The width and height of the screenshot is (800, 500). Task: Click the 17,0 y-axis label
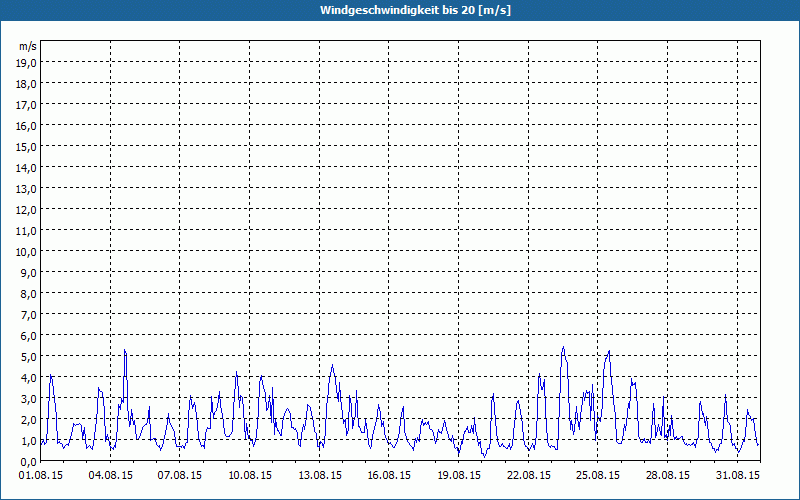[x=28, y=105]
